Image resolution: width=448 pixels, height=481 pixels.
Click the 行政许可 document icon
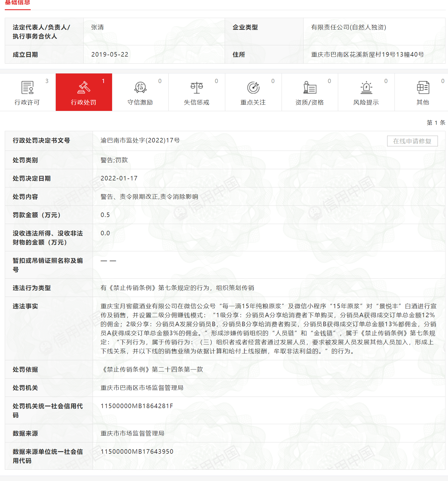tap(27, 88)
